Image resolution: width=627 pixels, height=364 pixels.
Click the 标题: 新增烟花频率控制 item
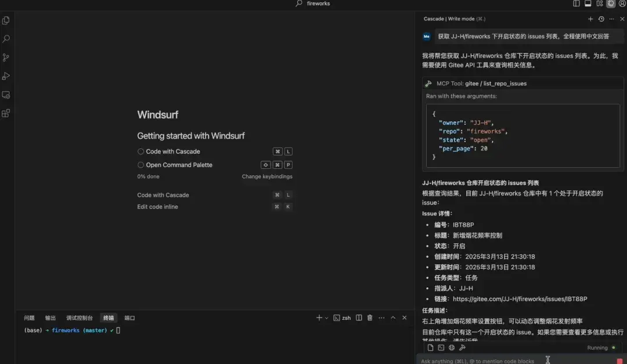pyautogui.click(x=469, y=236)
